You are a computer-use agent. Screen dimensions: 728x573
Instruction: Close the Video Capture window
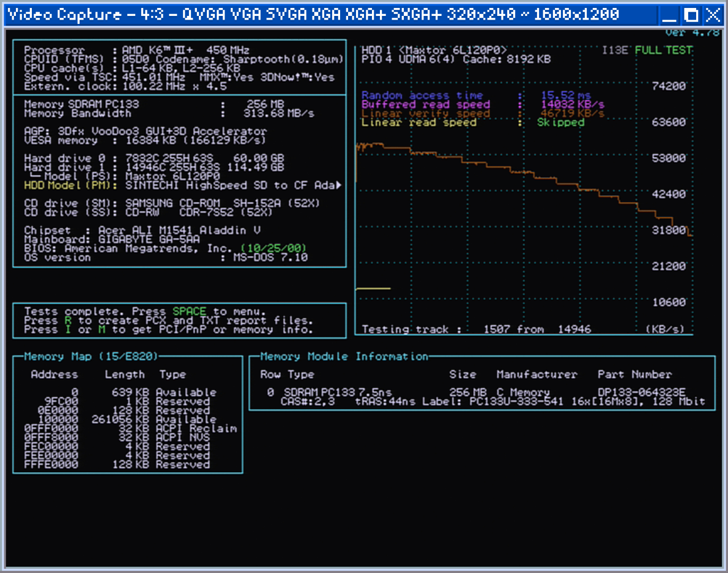coord(713,15)
